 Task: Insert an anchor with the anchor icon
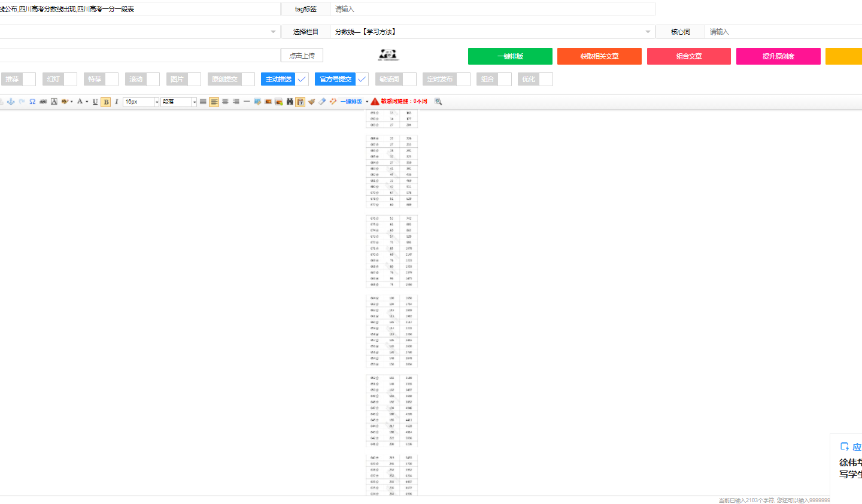tap(11, 102)
